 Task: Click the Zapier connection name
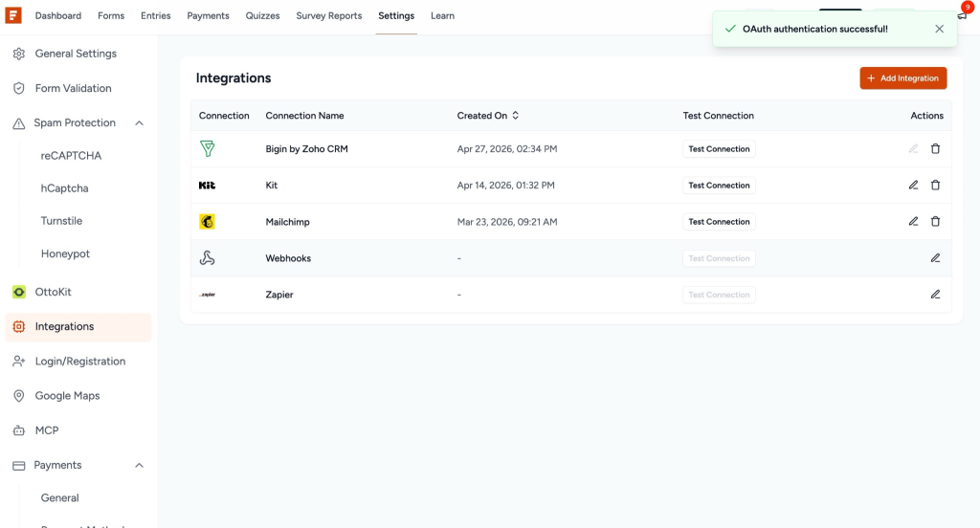pyautogui.click(x=279, y=295)
